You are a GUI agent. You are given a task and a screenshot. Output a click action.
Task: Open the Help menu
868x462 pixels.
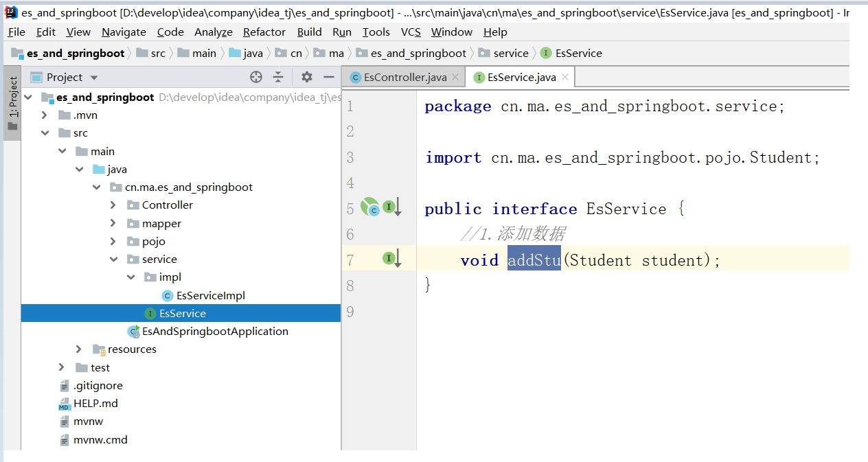click(495, 32)
